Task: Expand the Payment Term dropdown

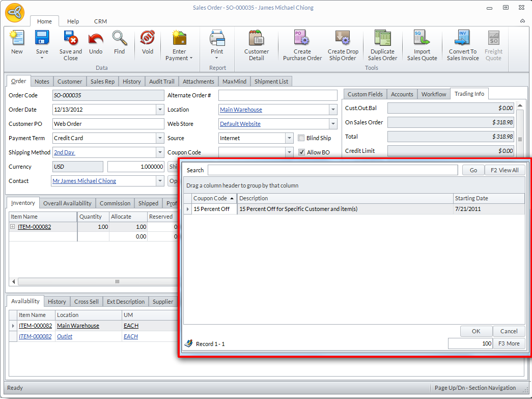Action: click(160, 138)
